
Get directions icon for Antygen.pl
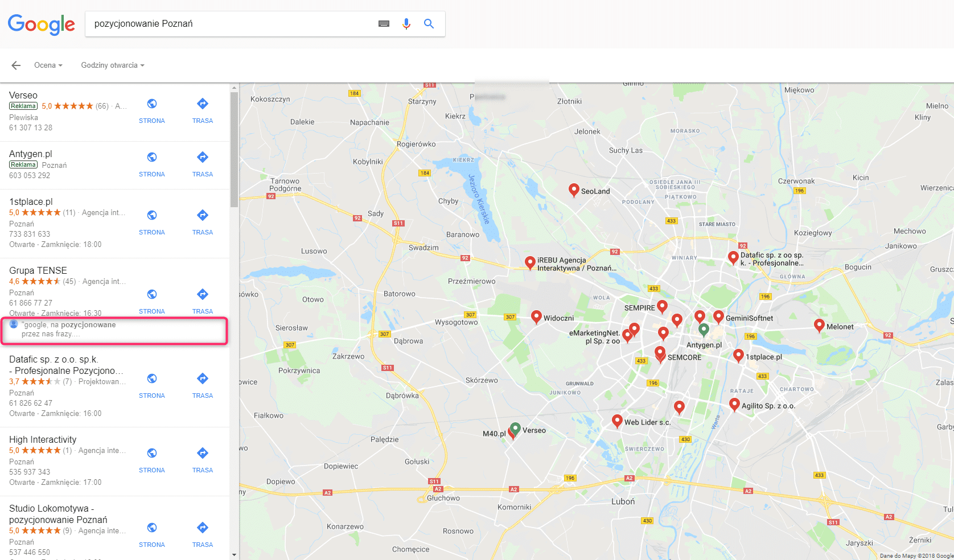[x=203, y=157]
